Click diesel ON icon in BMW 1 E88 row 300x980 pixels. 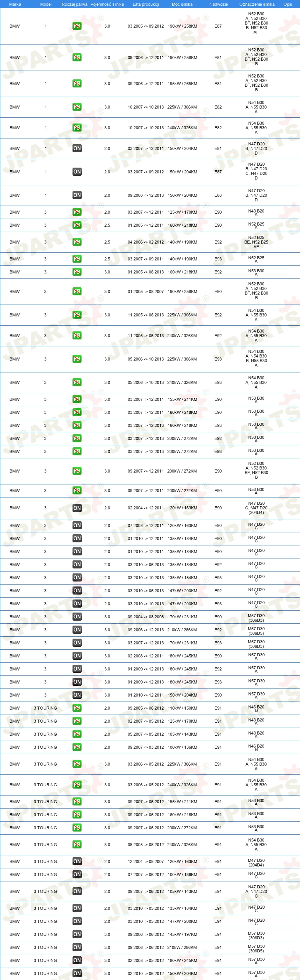click(77, 195)
